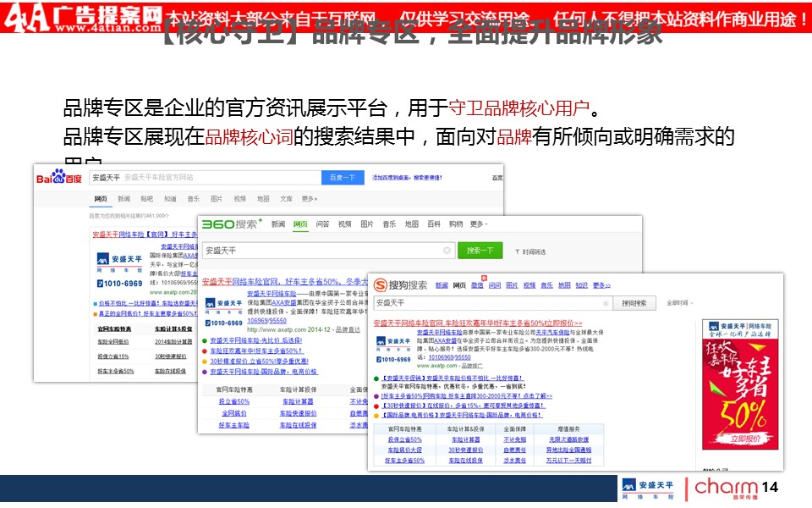
Task: Click 无限次道路救援 in Sogou table
Action: (x=568, y=439)
